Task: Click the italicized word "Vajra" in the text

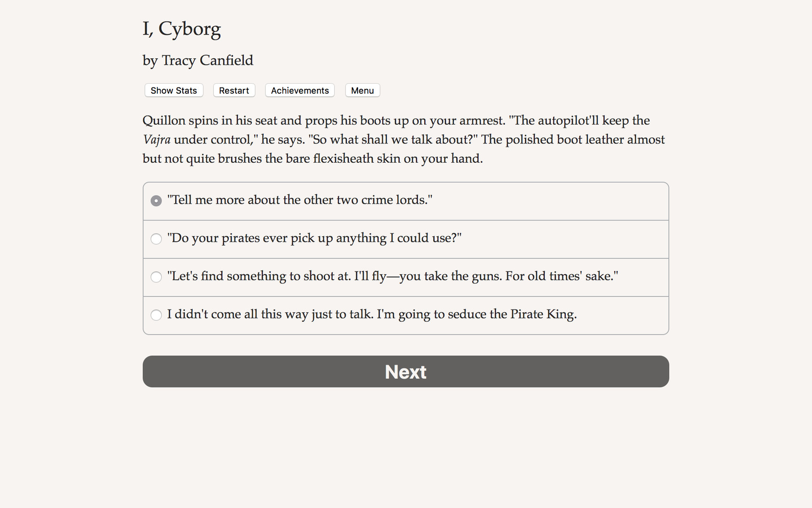Action: 156,139
